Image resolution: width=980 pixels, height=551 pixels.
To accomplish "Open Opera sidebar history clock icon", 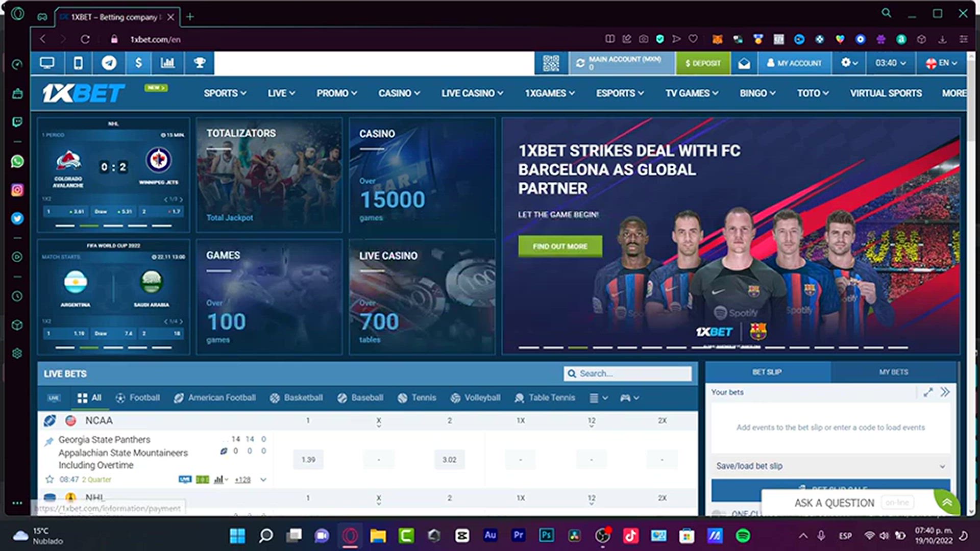I will pos(17,296).
